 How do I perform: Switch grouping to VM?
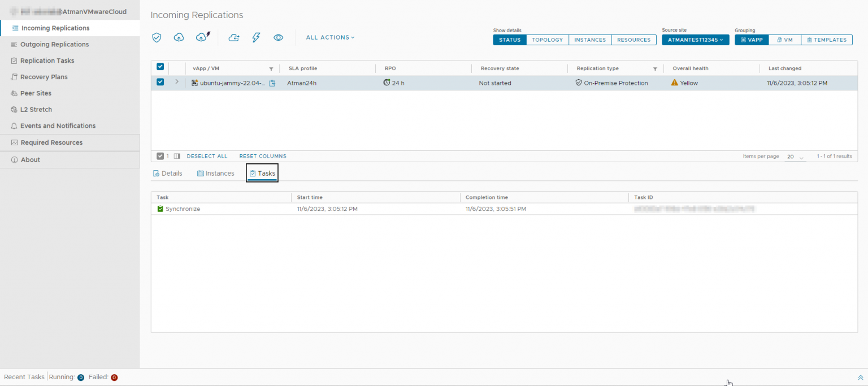(784, 40)
